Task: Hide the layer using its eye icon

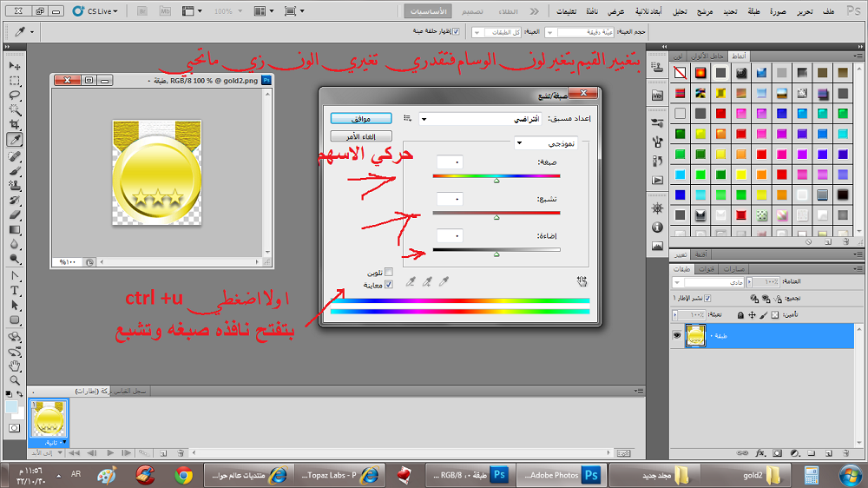Action: pos(676,334)
